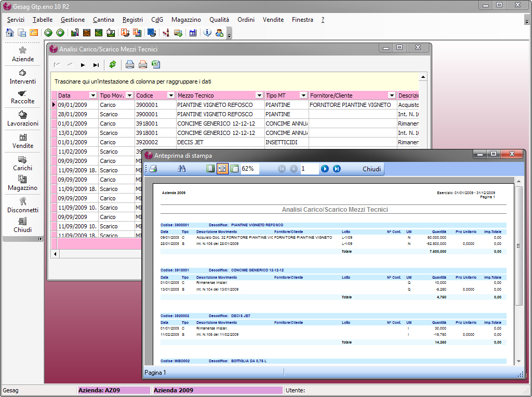Open the Data column filter dropdown
The width and height of the screenshot is (532, 397).
pyautogui.click(x=93, y=95)
